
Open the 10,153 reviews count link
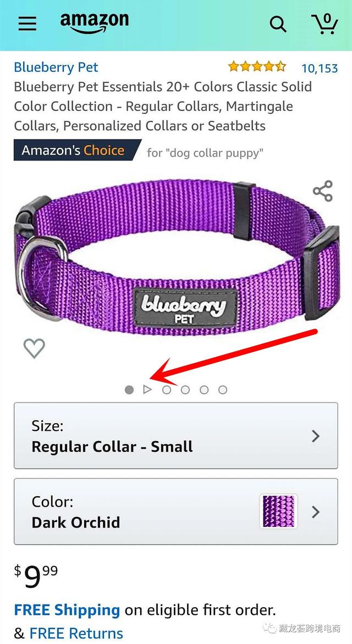click(320, 68)
